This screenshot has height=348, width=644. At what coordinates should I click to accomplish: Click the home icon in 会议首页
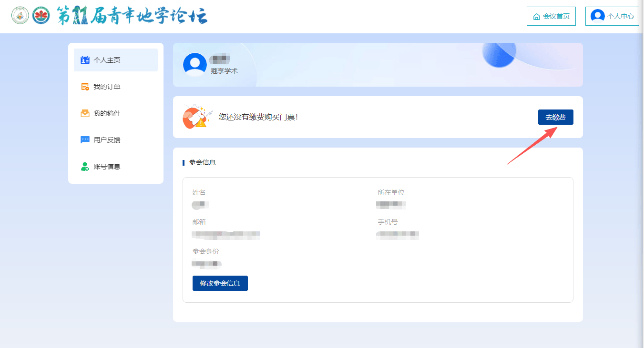point(537,17)
